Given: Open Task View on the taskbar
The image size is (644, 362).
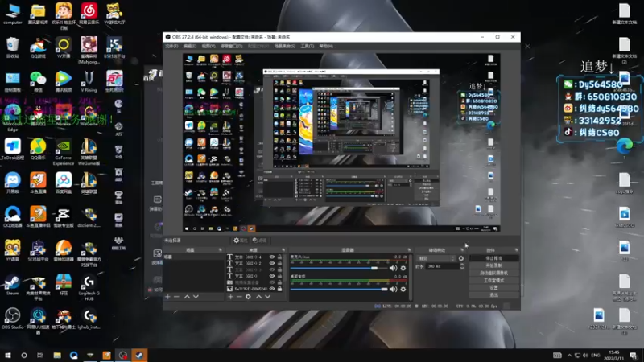Looking at the screenshot, I should tap(39, 356).
